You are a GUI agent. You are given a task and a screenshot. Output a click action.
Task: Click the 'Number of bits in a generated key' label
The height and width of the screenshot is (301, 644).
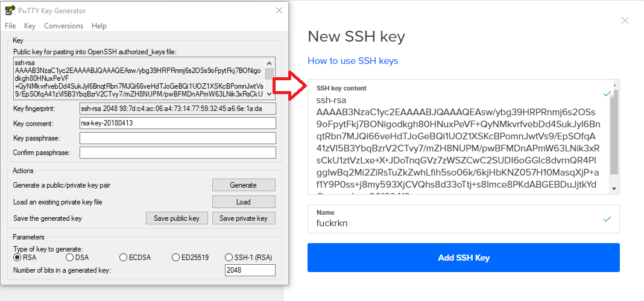pyautogui.click(x=62, y=270)
